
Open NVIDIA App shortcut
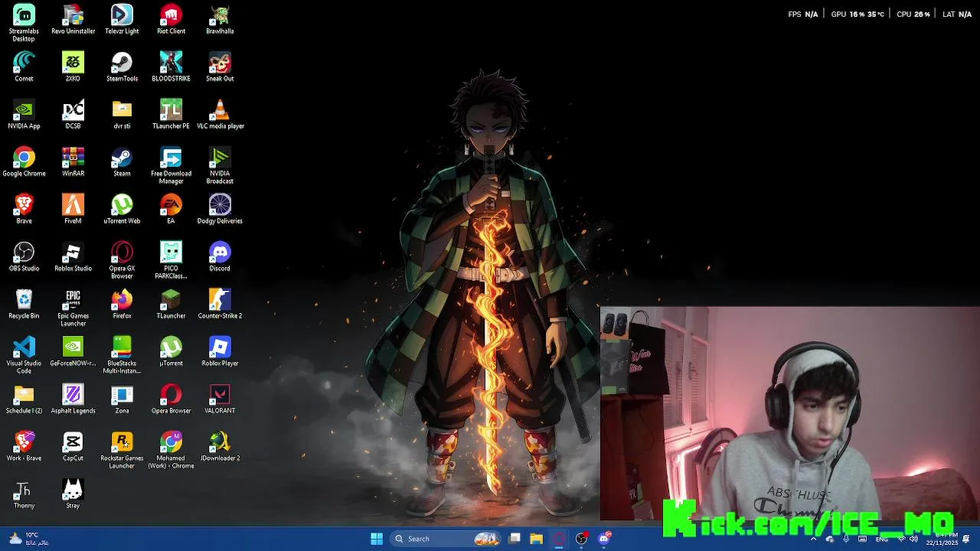click(x=24, y=115)
